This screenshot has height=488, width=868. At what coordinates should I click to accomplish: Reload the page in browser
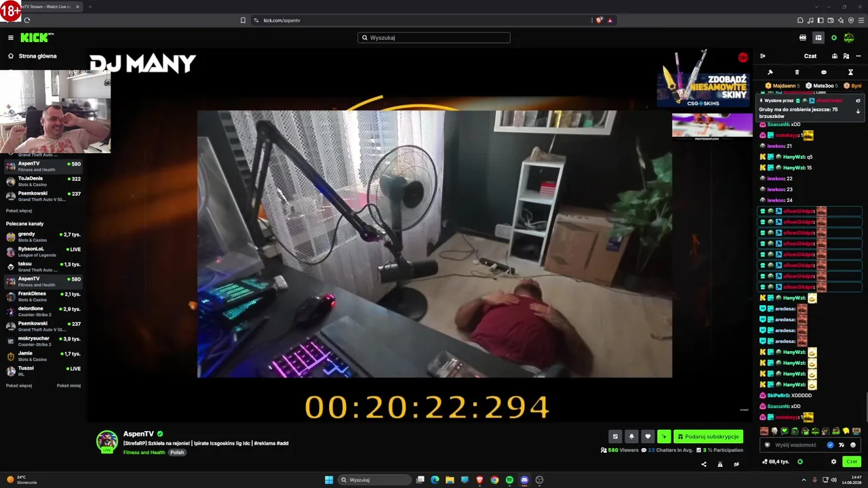click(x=27, y=20)
